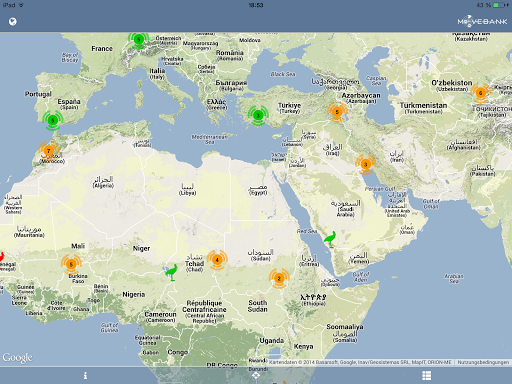The width and height of the screenshot is (512, 384).
Task: Tap the globe icon in the top bar
Action: click(13, 22)
